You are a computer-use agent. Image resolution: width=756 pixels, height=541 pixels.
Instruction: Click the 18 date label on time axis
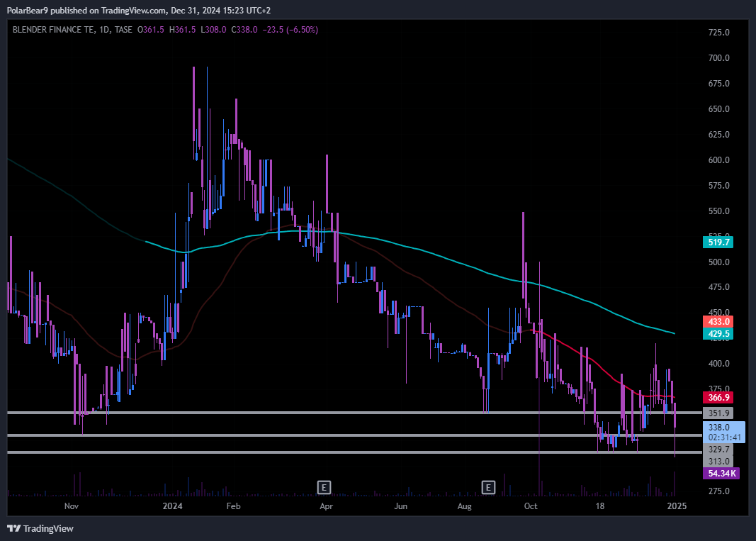pos(600,506)
